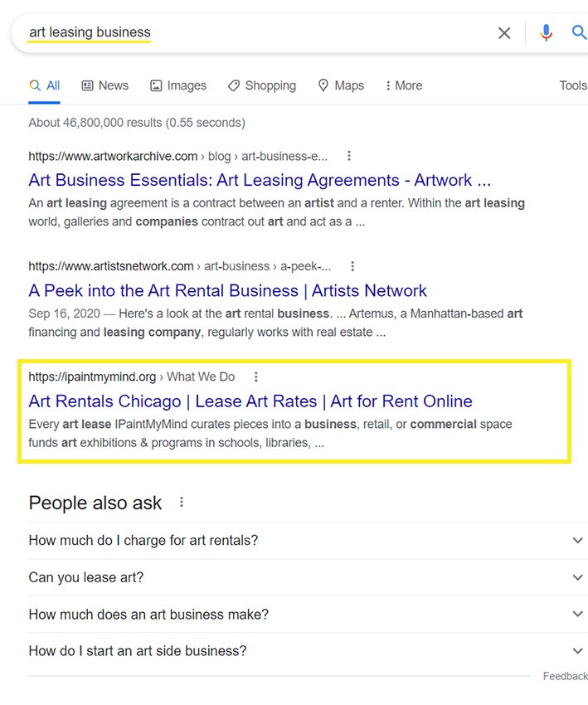Click the magnifying glass search icon
588x705 pixels.
click(x=579, y=33)
